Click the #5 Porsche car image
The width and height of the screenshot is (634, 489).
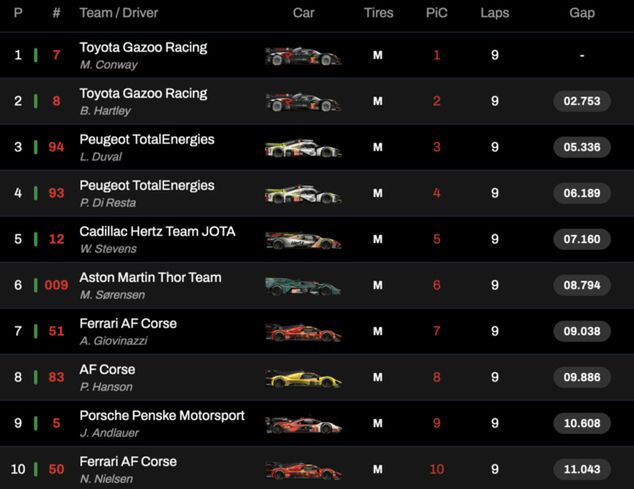click(x=303, y=424)
